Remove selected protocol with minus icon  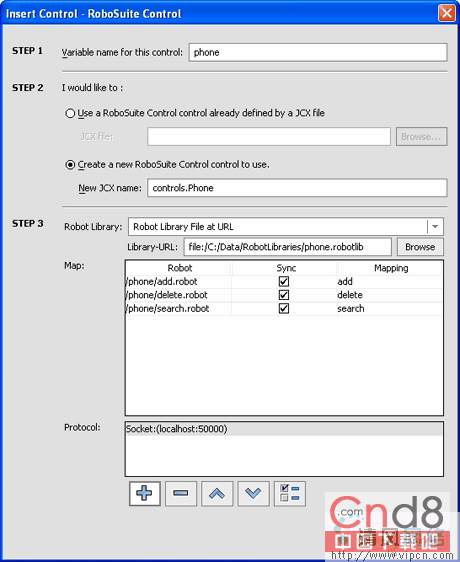point(181,494)
